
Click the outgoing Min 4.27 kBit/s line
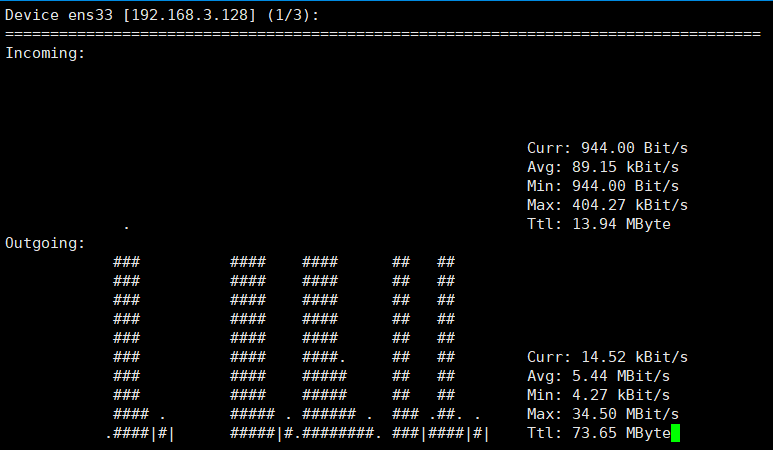coord(598,395)
